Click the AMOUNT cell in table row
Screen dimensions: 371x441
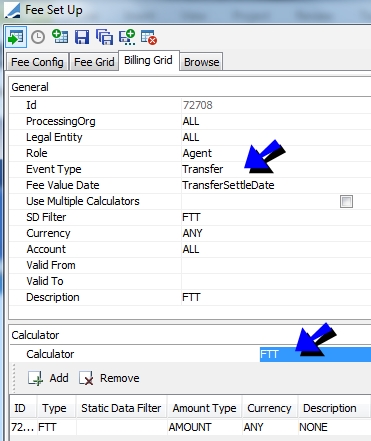coord(204,427)
